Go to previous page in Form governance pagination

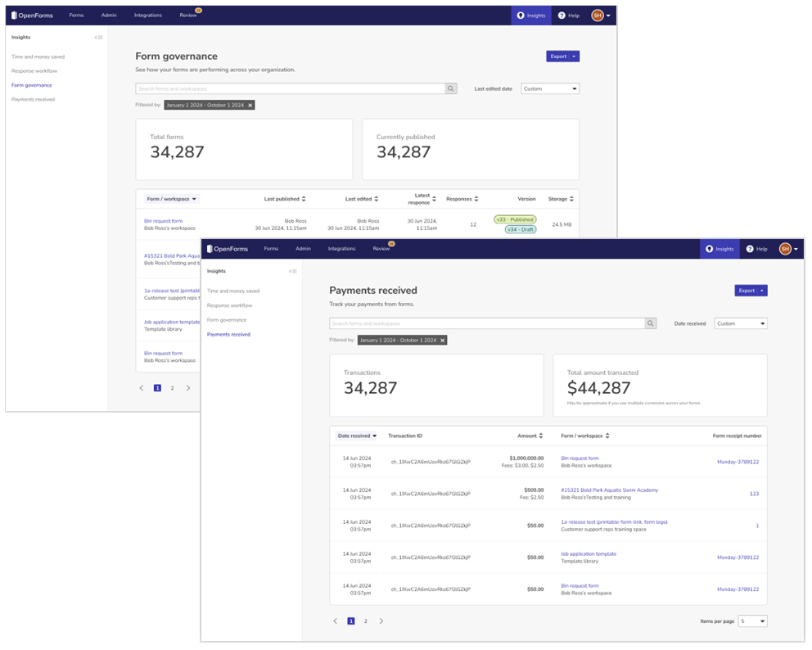click(142, 388)
